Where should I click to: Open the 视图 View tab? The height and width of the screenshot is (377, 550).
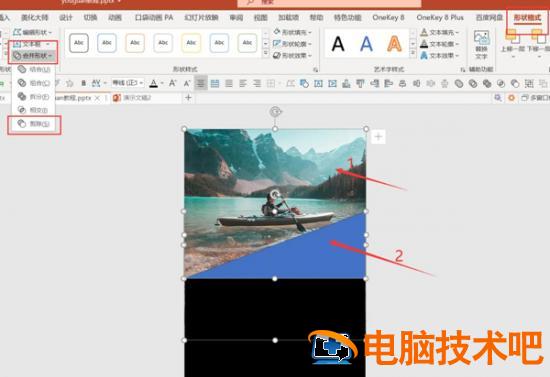coord(261,18)
